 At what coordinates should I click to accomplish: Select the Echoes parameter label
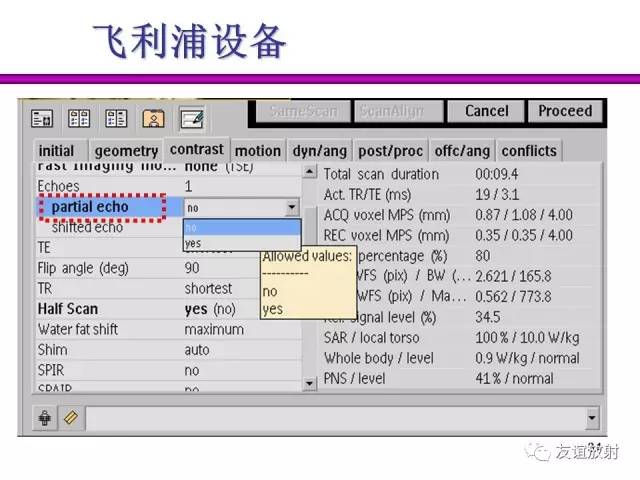[58, 187]
